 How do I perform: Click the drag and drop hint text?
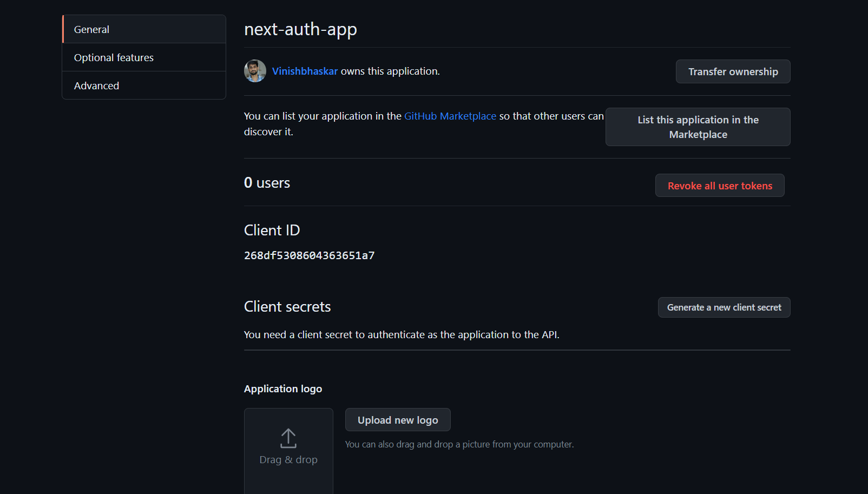(459, 444)
